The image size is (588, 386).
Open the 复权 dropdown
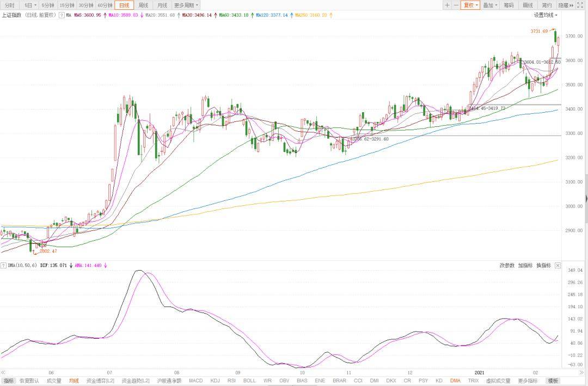click(x=470, y=5)
